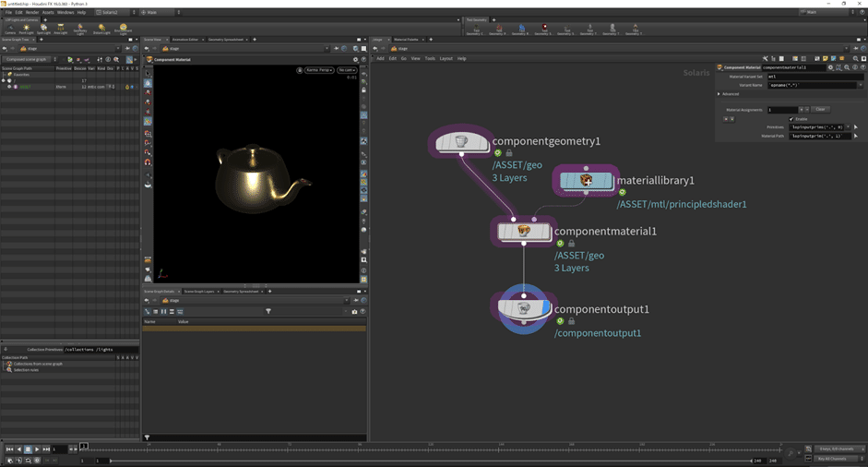This screenshot has height=467, width=868.
Task: Expand the Advanced parameters section
Action: click(x=719, y=93)
